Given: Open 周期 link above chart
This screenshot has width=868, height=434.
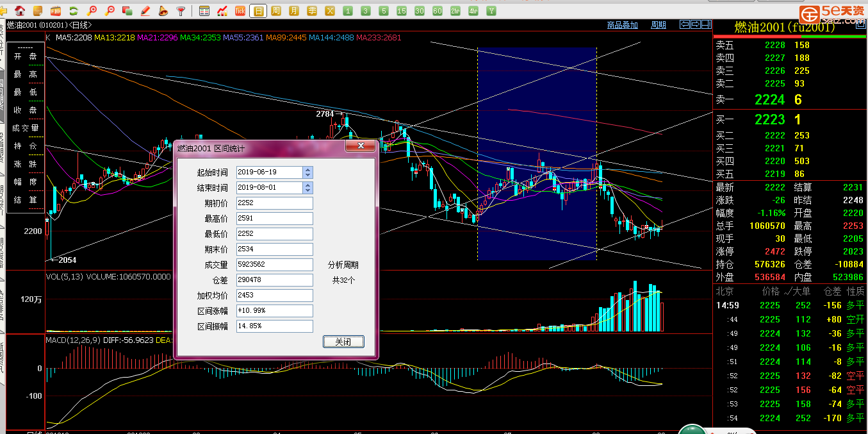Looking at the screenshot, I should [659, 25].
